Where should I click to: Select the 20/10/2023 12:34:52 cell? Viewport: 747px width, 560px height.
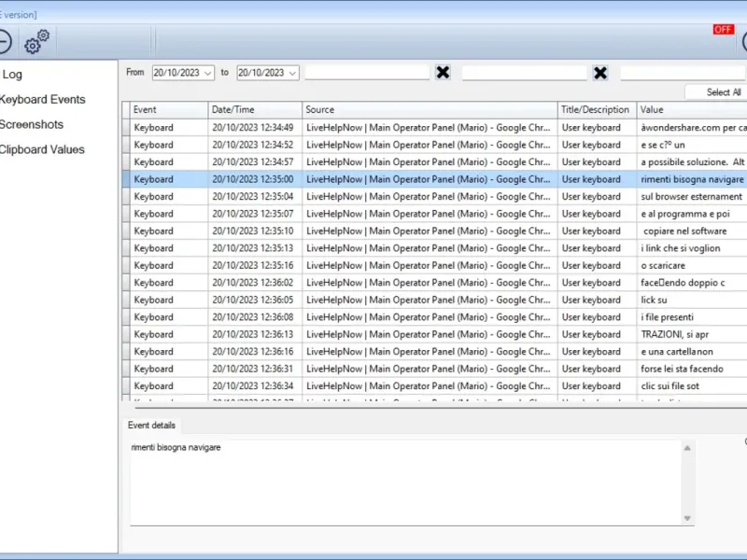pyautogui.click(x=253, y=145)
